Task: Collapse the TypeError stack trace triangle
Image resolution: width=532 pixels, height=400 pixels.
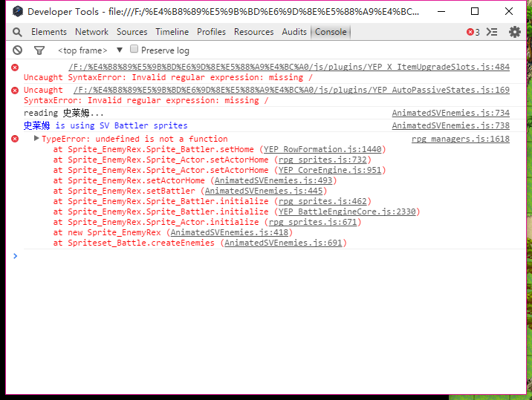Action: click(x=36, y=138)
